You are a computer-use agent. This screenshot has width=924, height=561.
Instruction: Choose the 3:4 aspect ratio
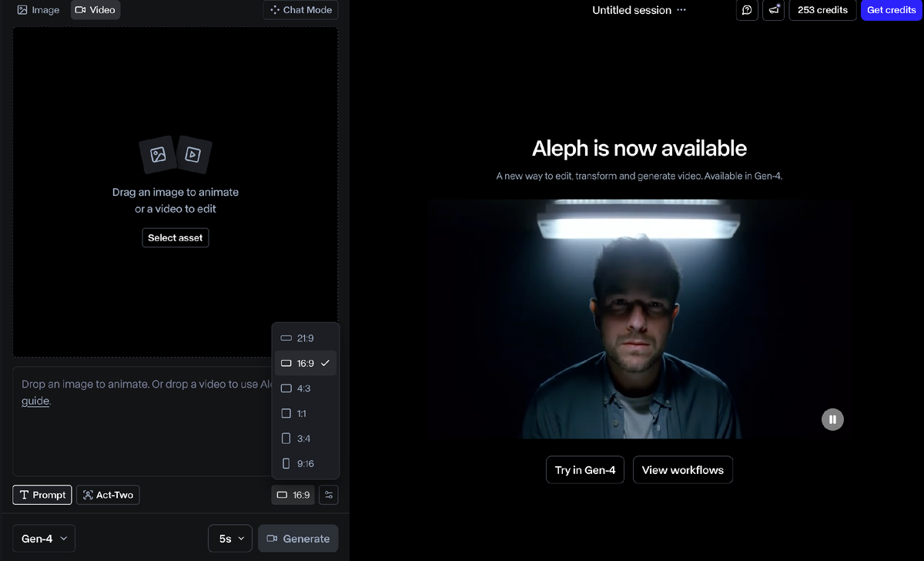(306, 438)
